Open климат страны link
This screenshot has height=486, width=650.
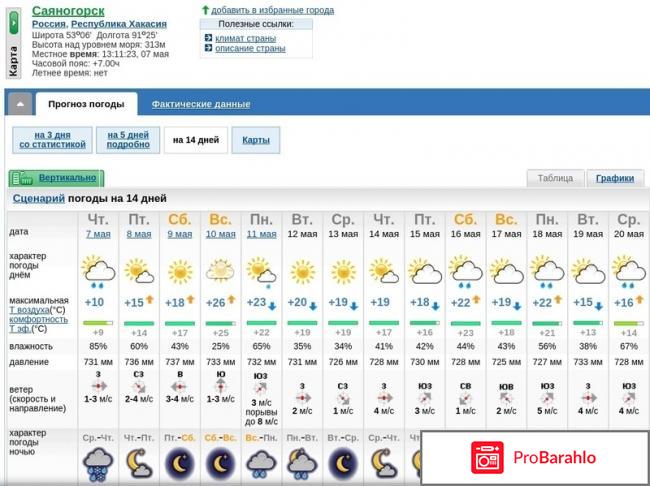coord(245,38)
